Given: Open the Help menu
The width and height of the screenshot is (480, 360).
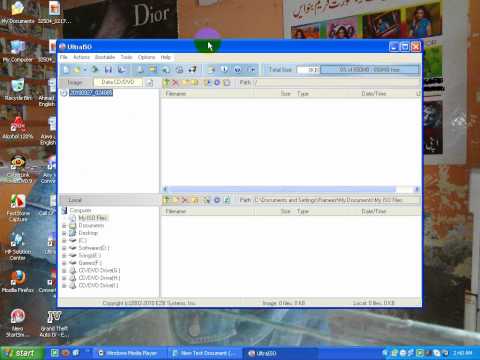Looking at the screenshot, I should coord(166,57).
